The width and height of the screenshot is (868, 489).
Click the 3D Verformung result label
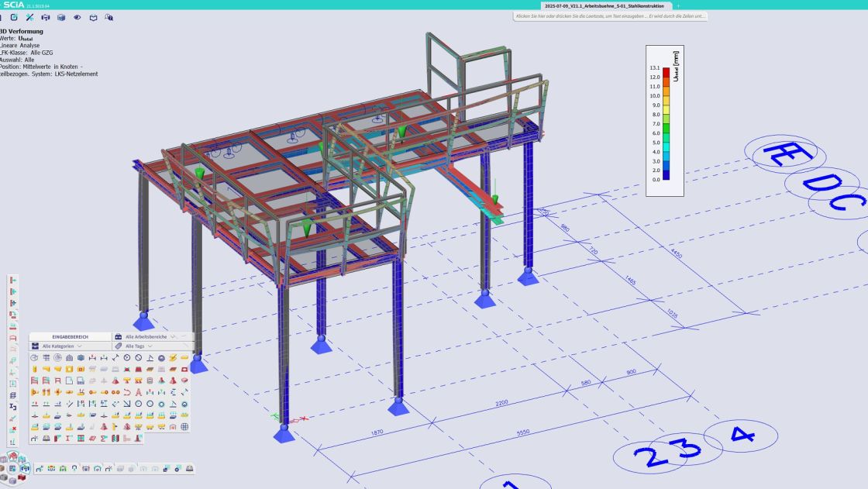tap(22, 32)
